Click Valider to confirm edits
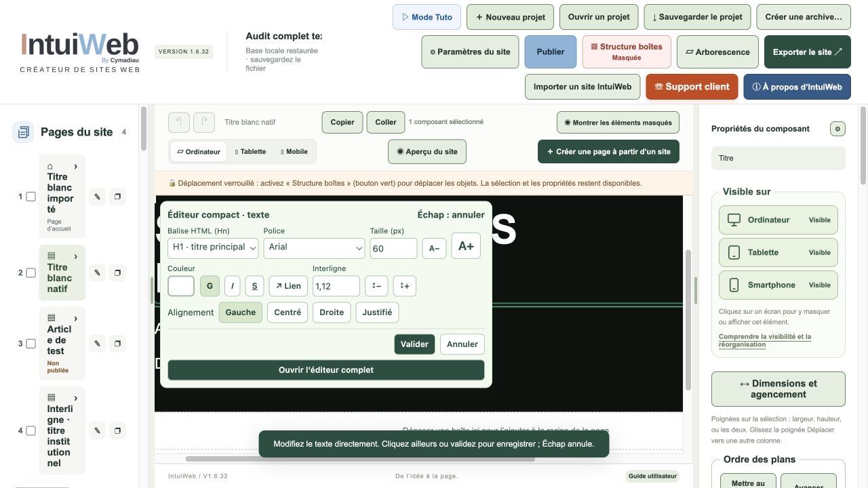 point(414,344)
